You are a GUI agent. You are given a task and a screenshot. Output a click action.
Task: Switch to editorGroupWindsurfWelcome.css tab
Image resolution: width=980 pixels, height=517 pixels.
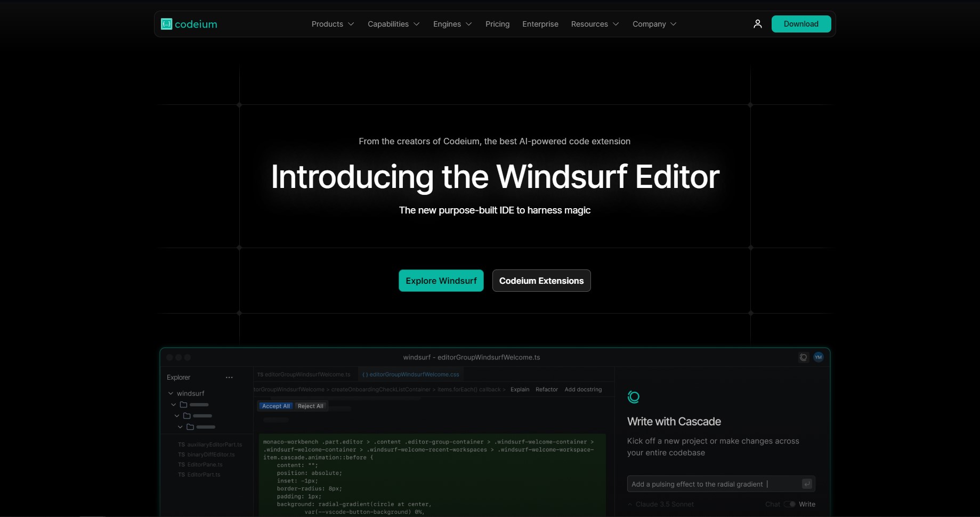click(x=410, y=374)
